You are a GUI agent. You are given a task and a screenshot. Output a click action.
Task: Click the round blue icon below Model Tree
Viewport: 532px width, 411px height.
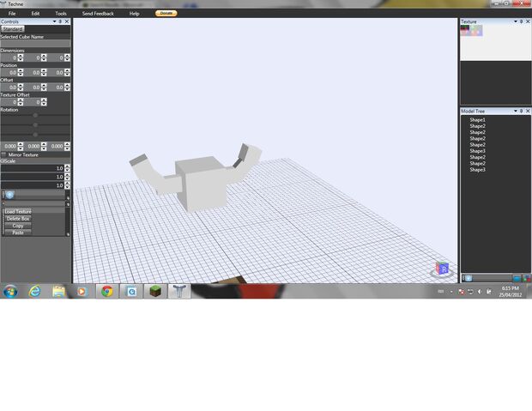click(x=469, y=278)
